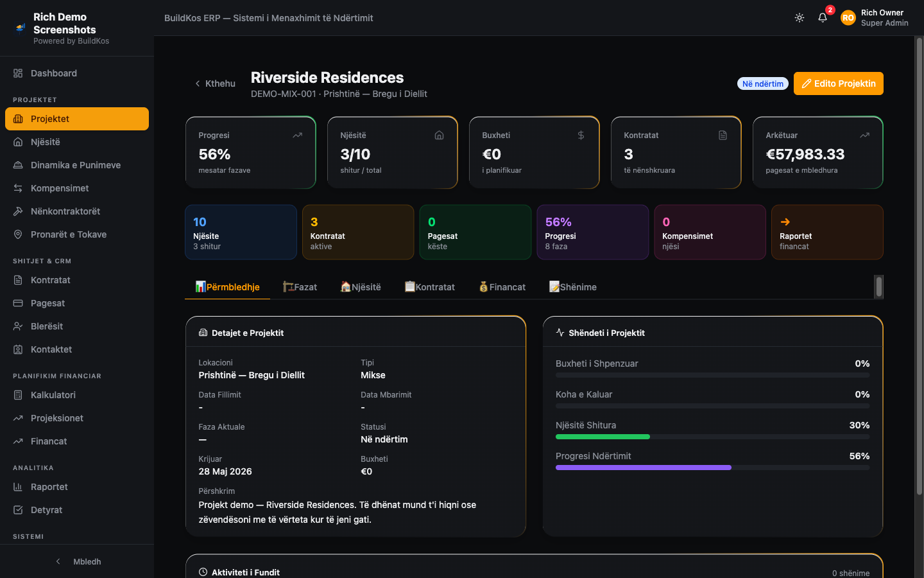Click the BuildKos logo in the sidebar

tap(21, 28)
